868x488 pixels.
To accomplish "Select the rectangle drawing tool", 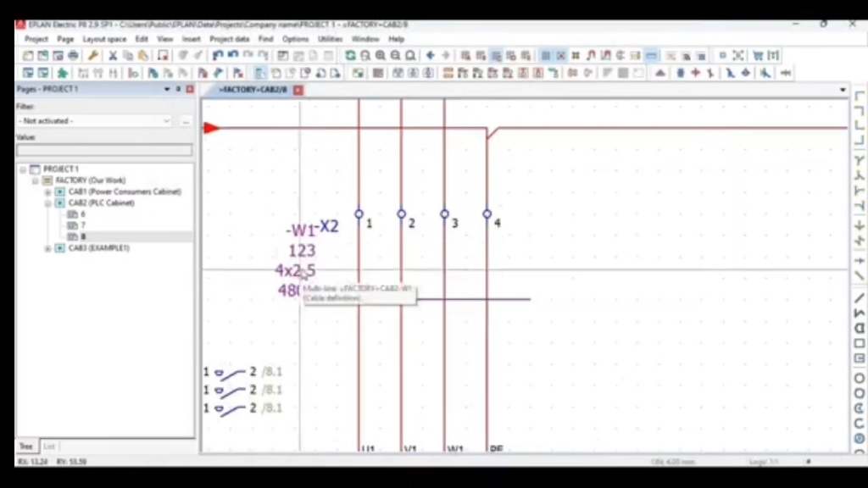I will 860,344.
